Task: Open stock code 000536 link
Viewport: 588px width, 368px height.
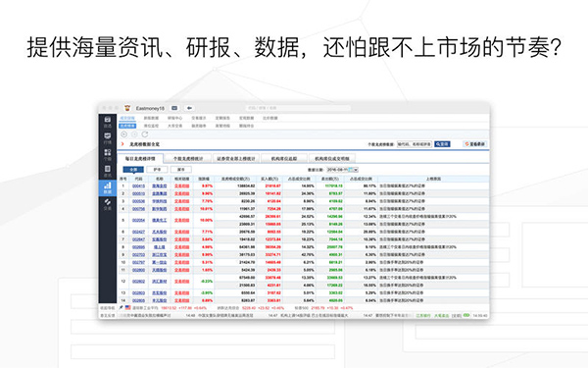Action: 138,201
